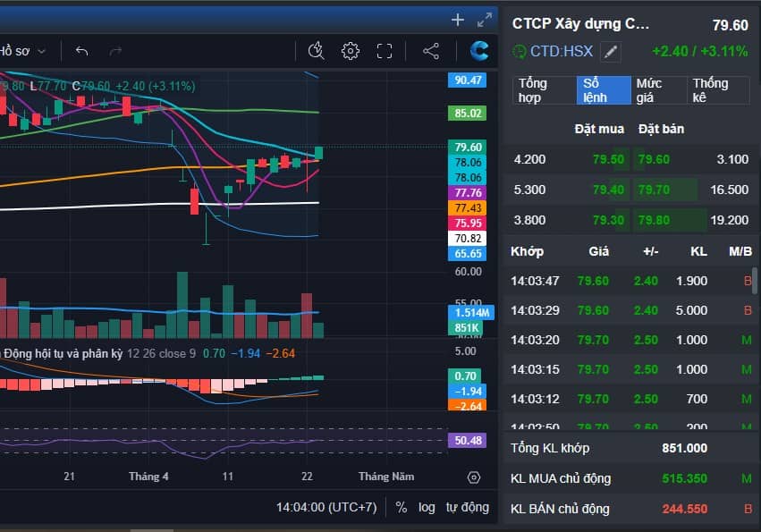Click the MACD -1.94 value label
The width and height of the screenshot is (761, 532).
468,392
